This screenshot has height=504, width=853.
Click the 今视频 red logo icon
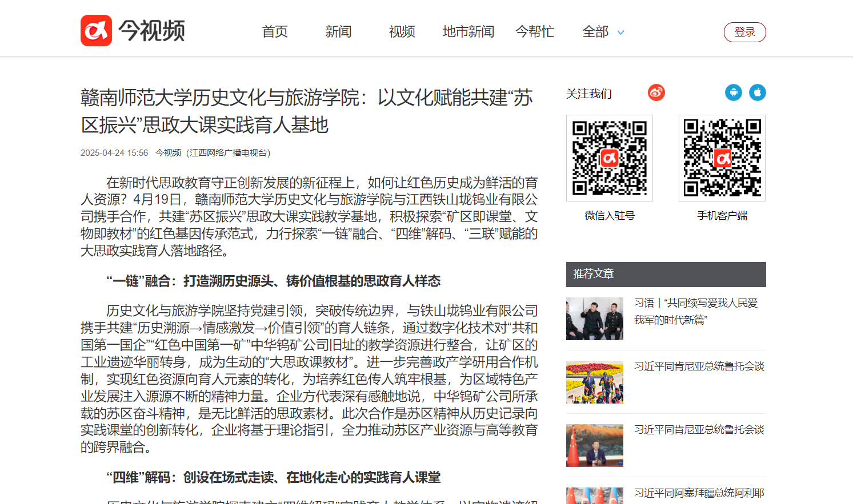click(96, 30)
